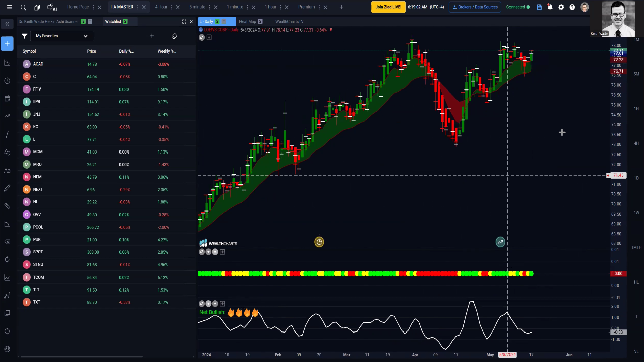Image resolution: width=644 pixels, height=362 pixels.
Task: Select the SPOT row in watchlist
Action: pos(106,252)
